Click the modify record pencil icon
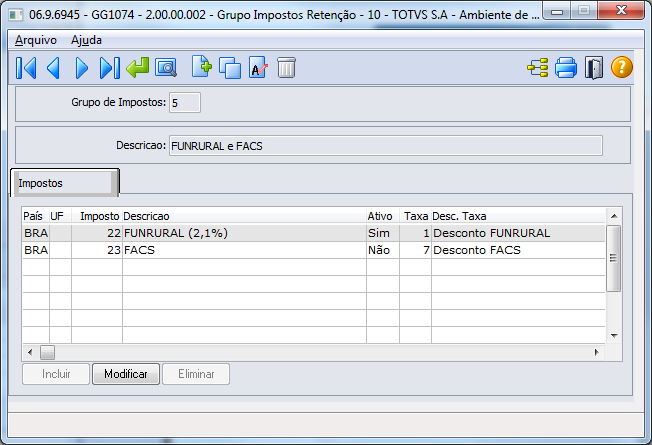This screenshot has width=652, height=445. (258, 68)
